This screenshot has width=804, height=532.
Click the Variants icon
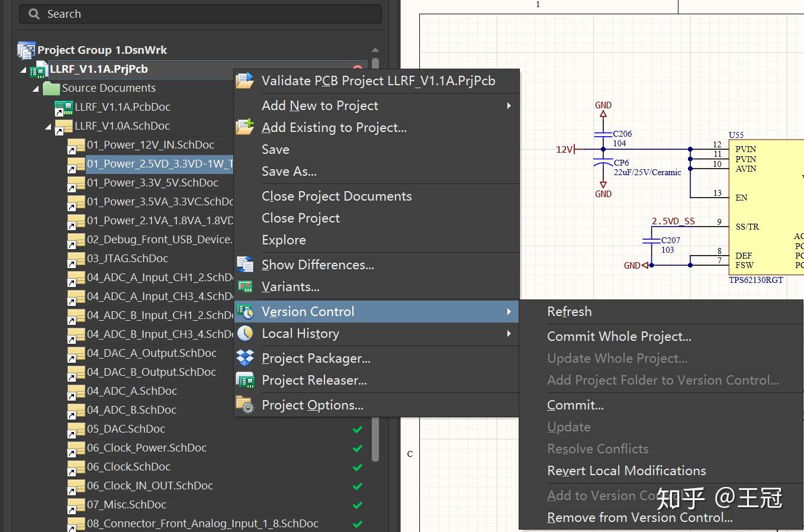[x=245, y=286]
